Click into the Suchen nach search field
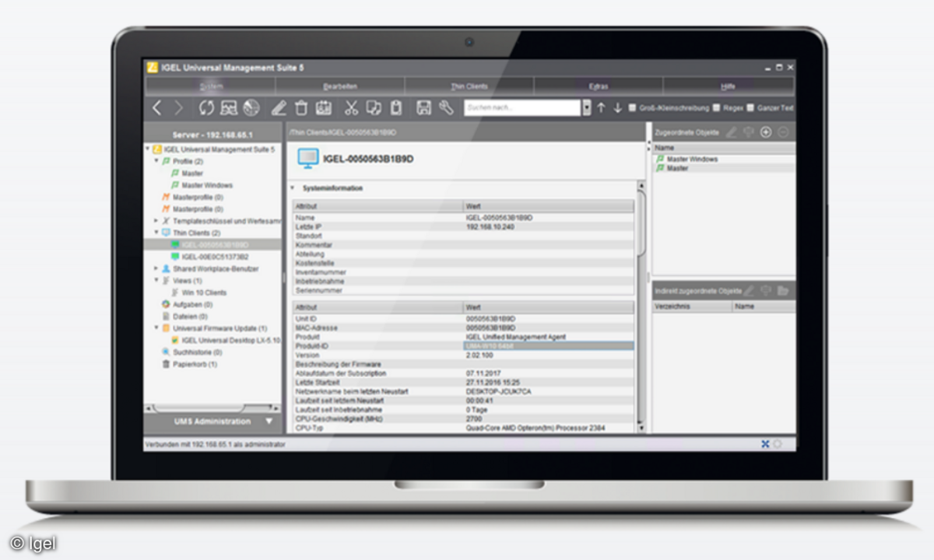This screenshot has width=934, height=560. (x=521, y=108)
